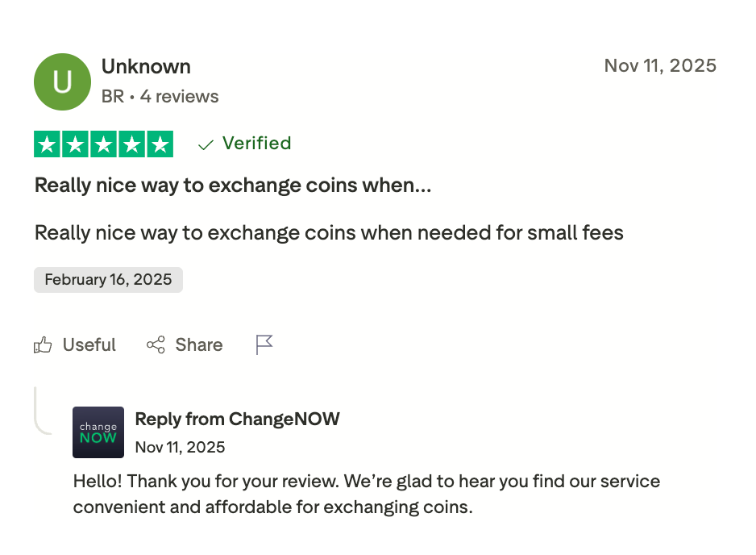Viewport: 756px width, 555px height.
Task: Click the reply date under ChangeNOW
Action: [180, 447]
